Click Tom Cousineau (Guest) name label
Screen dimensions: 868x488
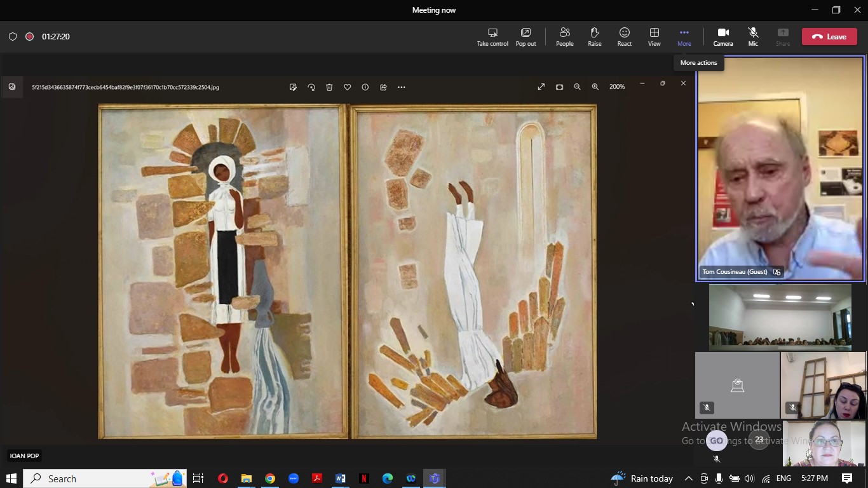pos(735,272)
